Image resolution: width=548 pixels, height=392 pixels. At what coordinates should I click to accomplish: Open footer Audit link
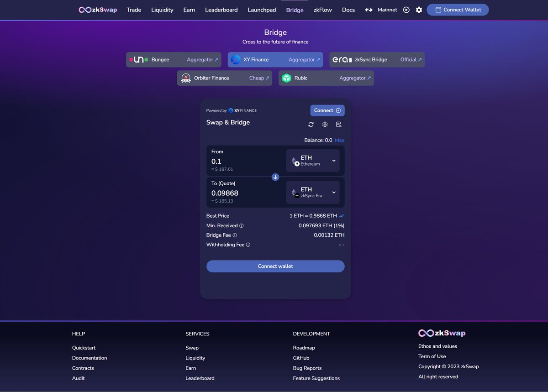[79, 378]
